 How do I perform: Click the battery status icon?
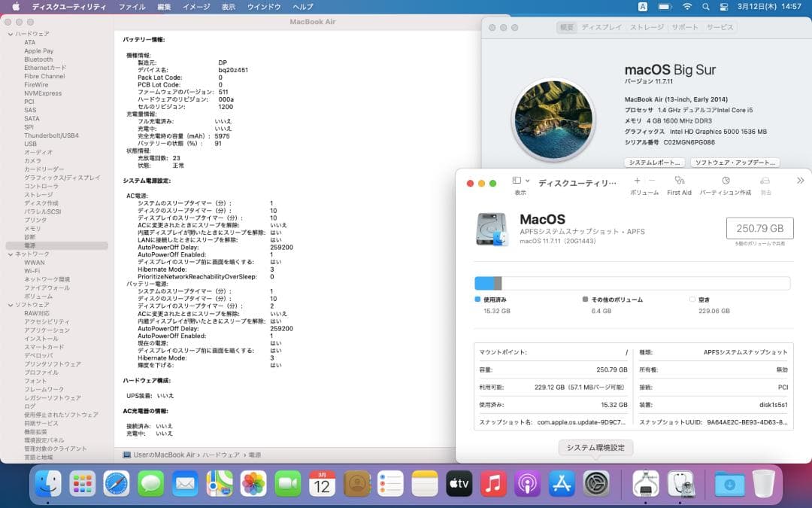point(665,7)
